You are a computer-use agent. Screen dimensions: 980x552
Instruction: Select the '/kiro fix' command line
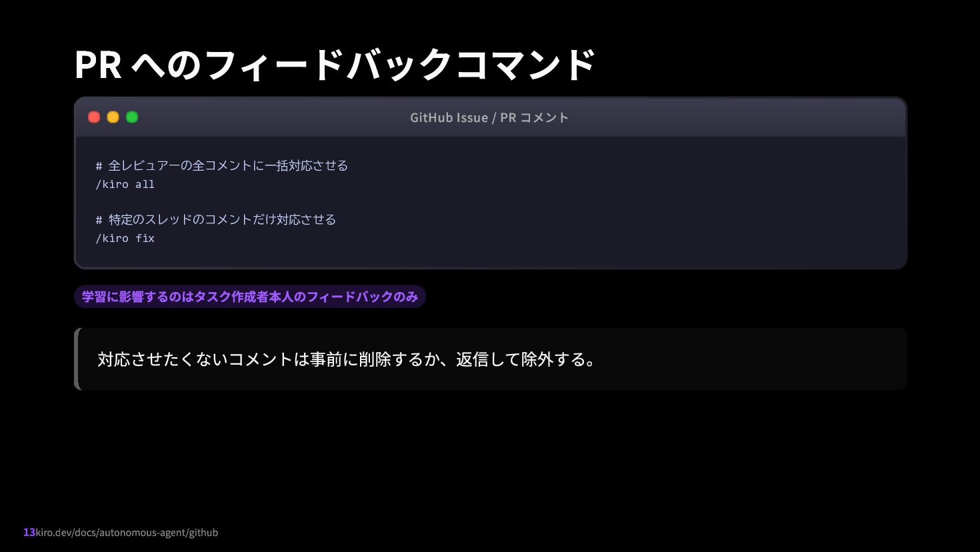pyautogui.click(x=125, y=239)
